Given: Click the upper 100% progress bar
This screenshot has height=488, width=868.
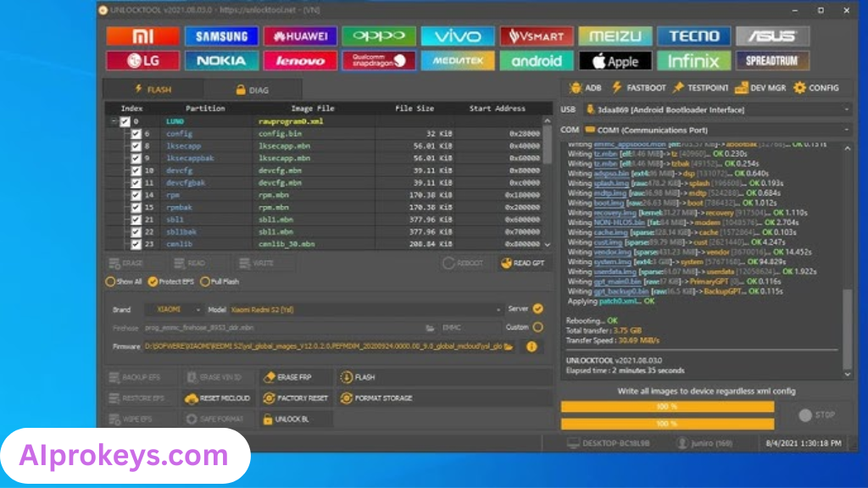Looking at the screenshot, I should (668, 407).
